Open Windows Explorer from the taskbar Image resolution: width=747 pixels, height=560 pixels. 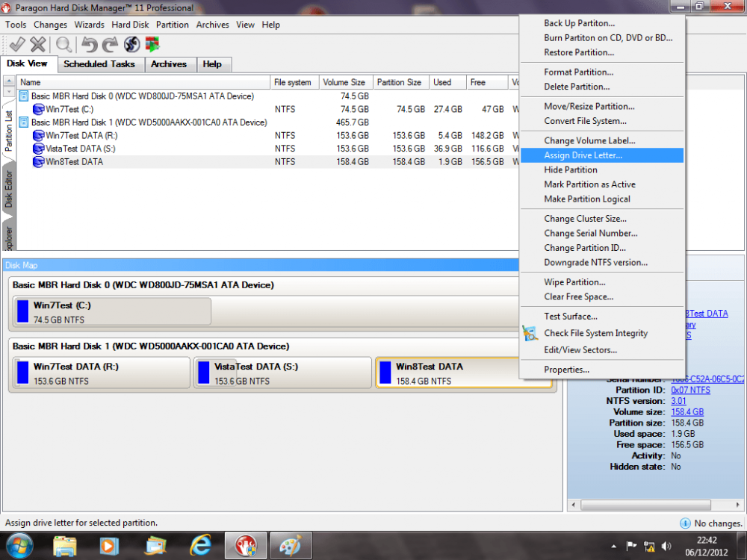point(65,546)
